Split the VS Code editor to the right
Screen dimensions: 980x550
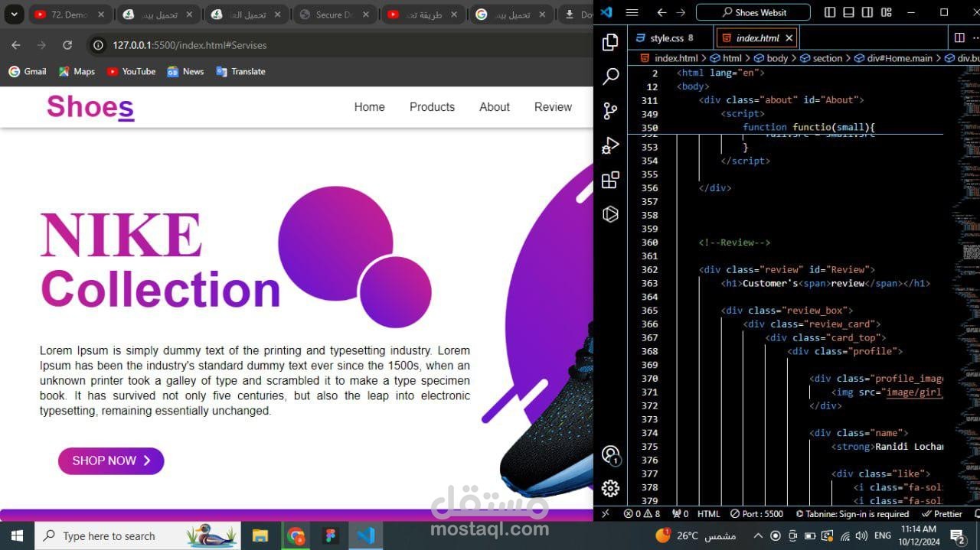pos(959,37)
